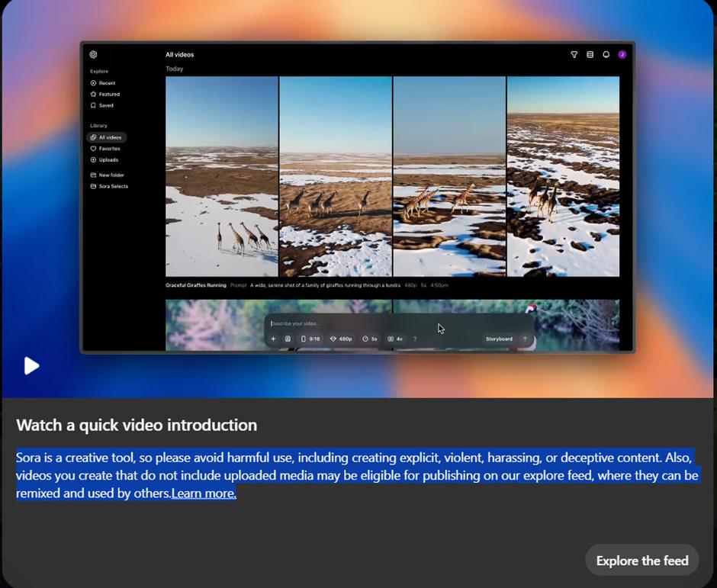Switch to Featured in the Explore section
The height and width of the screenshot is (588, 717).
click(109, 94)
